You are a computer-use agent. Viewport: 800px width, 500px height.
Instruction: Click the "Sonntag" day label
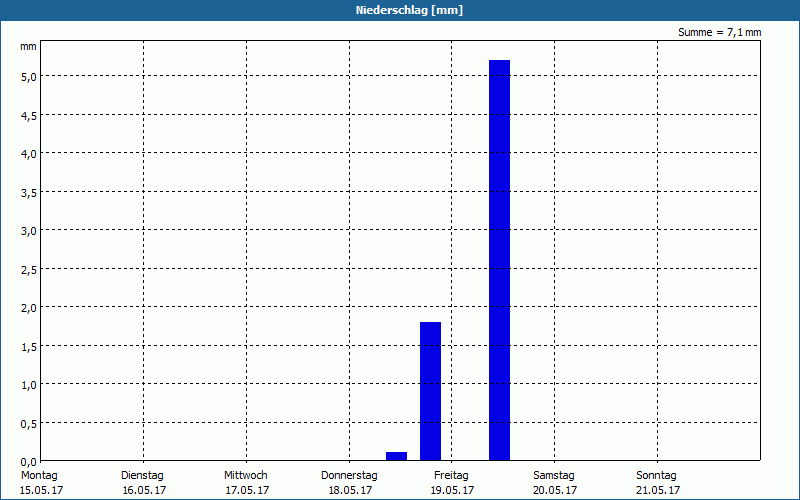pyautogui.click(x=656, y=475)
